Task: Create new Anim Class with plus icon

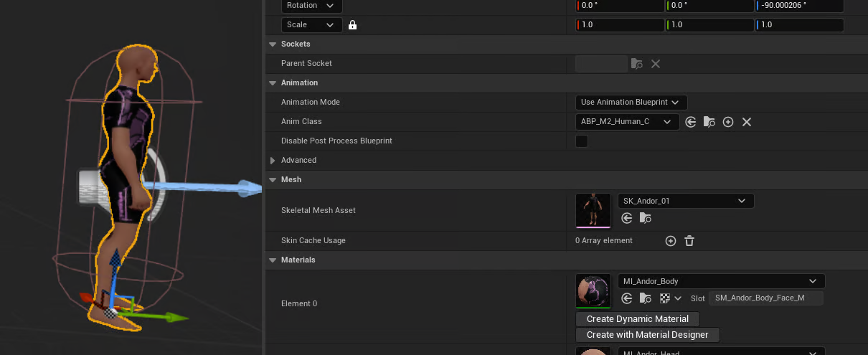Action: point(728,122)
